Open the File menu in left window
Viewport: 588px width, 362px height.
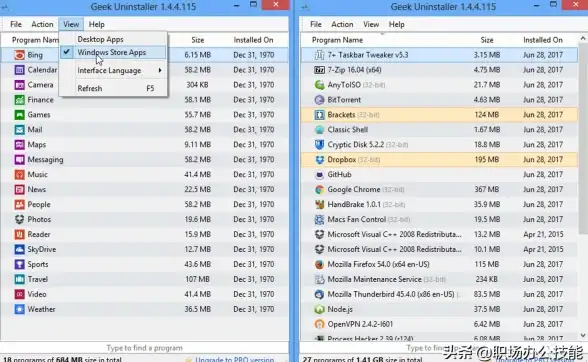16,24
